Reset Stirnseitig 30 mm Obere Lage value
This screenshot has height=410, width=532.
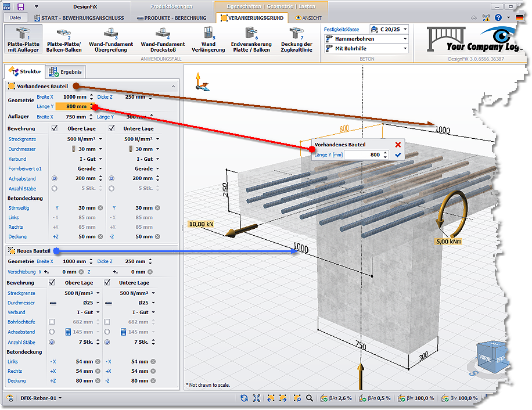100,208
